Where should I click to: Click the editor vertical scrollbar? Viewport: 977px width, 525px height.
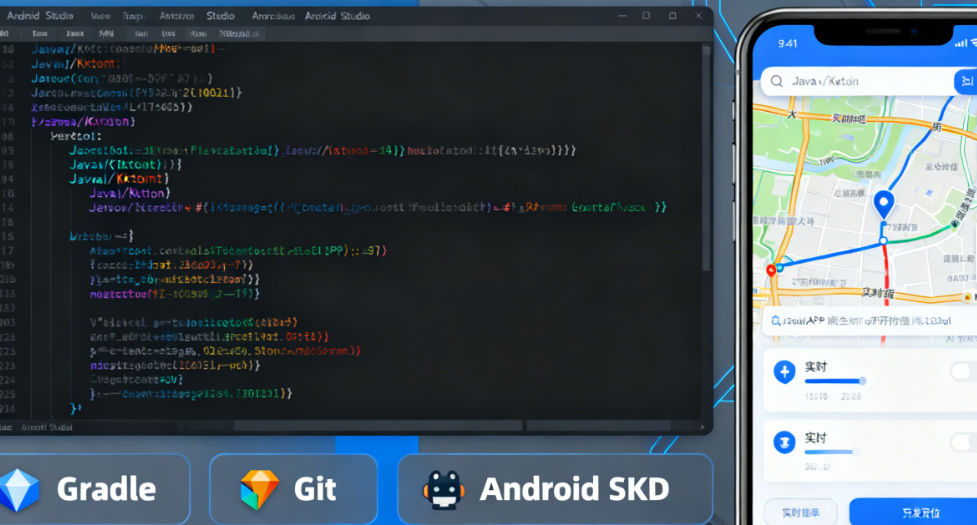point(706,159)
